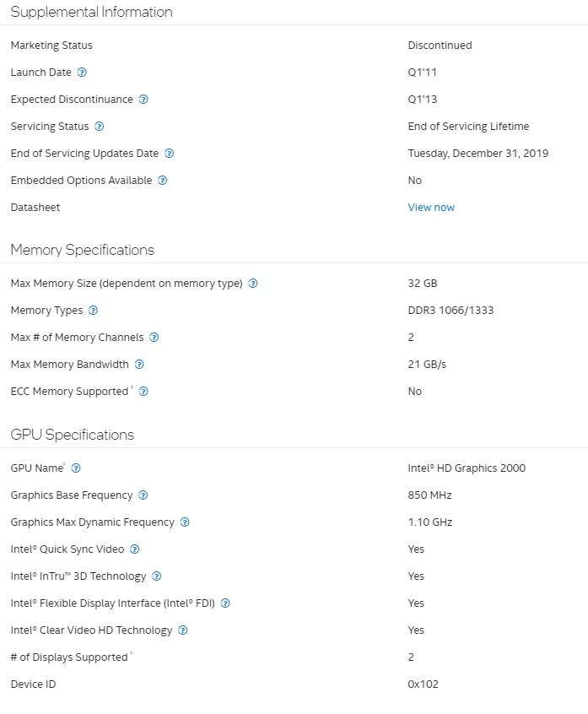Open the "View now" datasheet link

[x=431, y=208]
